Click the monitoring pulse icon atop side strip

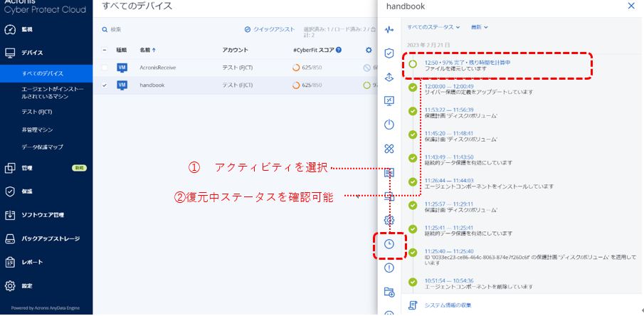(x=389, y=29)
